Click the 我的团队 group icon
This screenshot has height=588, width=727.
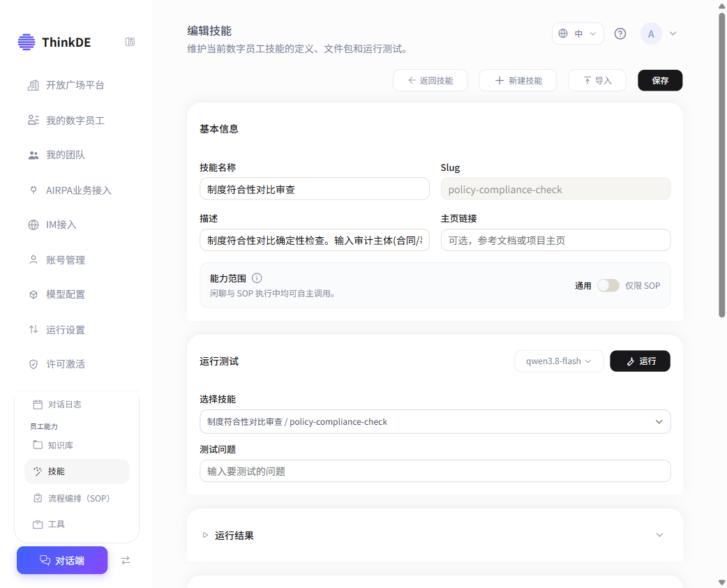[x=33, y=156]
